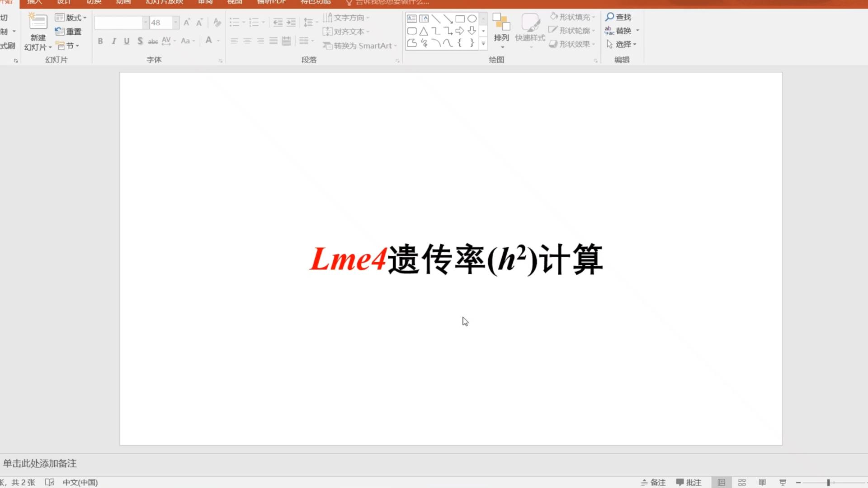Align text right
The height and width of the screenshot is (488, 868).
(x=260, y=41)
